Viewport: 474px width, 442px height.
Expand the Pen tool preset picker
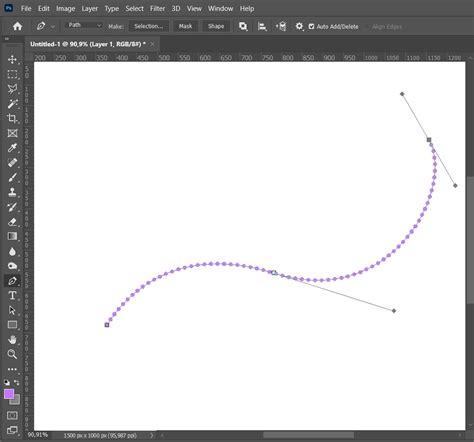[x=53, y=27]
